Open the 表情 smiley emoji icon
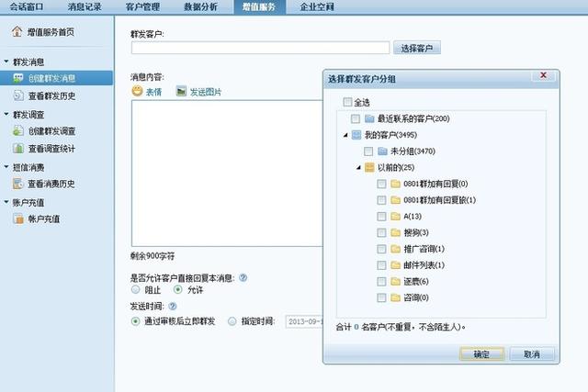 137,91
